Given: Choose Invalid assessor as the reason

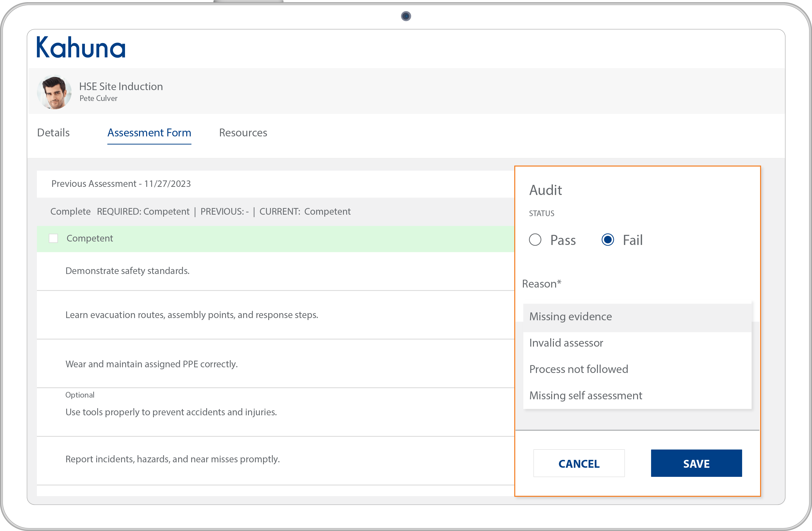Looking at the screenshot, I should [x=637, y=343].
